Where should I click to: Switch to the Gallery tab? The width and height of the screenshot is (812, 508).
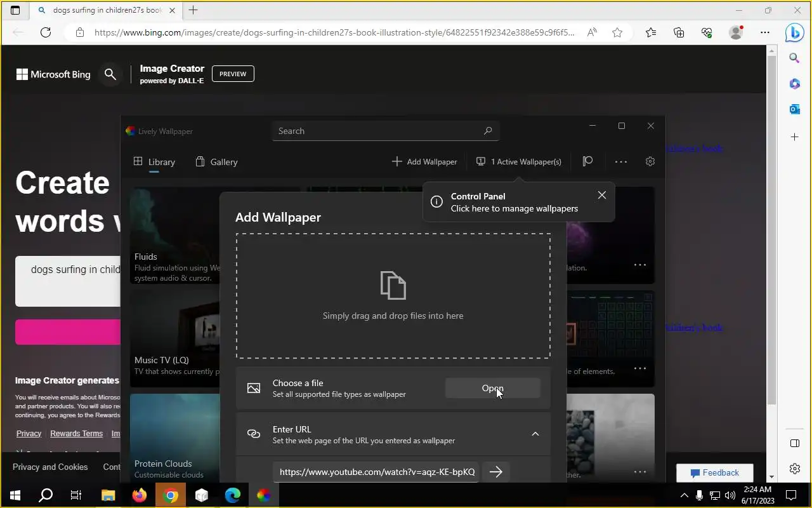pyautogui.click(x=216, y=162)
